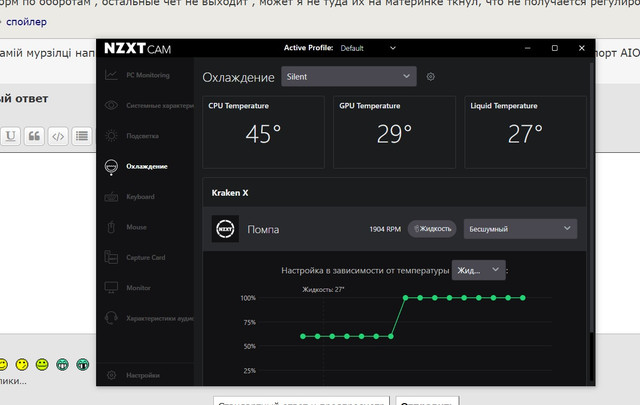Close the NZXT CAM window
The width and height of the screenshot is (640, 405).
pyautogui.click(x=582, y=48)
